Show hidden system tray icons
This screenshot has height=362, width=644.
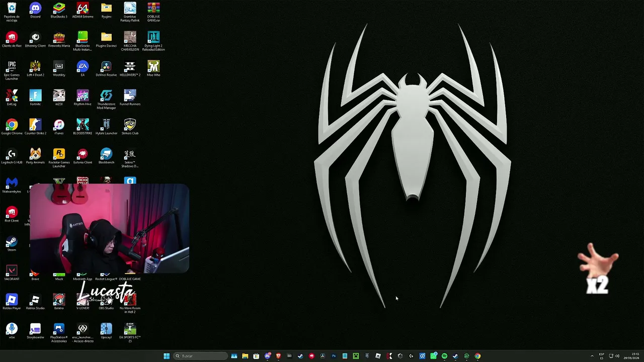(592, 356)
